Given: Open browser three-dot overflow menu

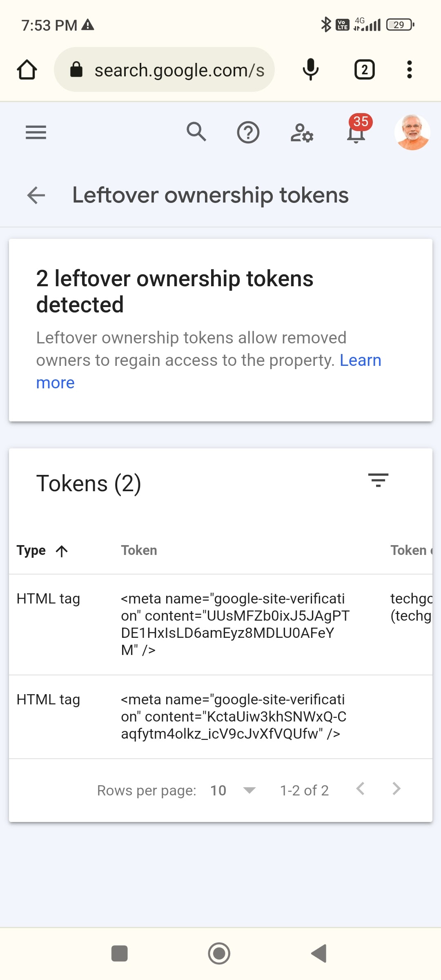Looking at the screenshot, I should pyautogui.click(x=409, y=70).
